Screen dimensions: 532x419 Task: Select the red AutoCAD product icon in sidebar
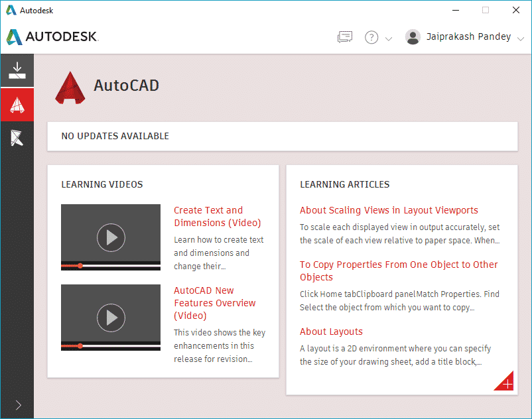point(17,104)
